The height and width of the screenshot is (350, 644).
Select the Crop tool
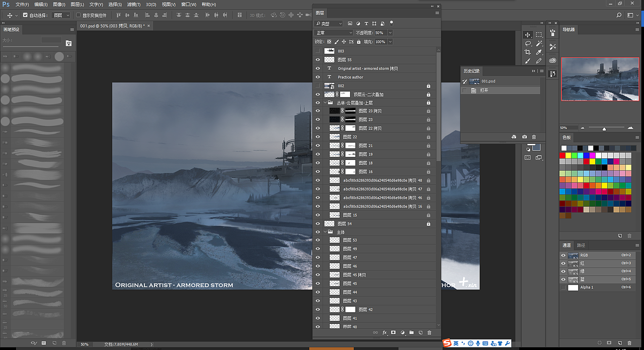click(x=527, y=52)
